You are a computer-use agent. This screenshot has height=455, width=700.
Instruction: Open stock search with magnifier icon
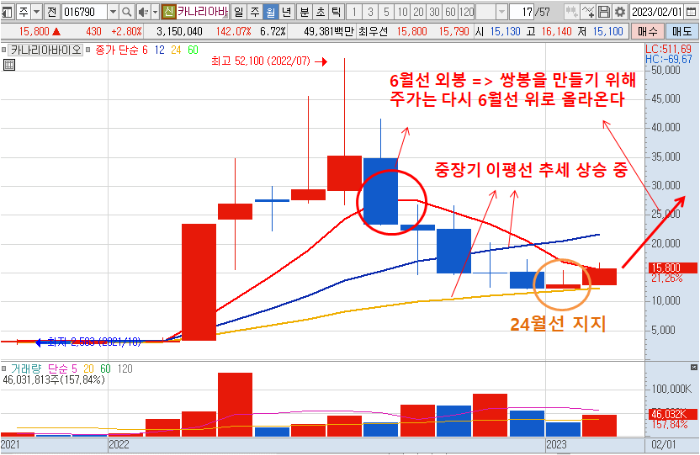(127, 12)
